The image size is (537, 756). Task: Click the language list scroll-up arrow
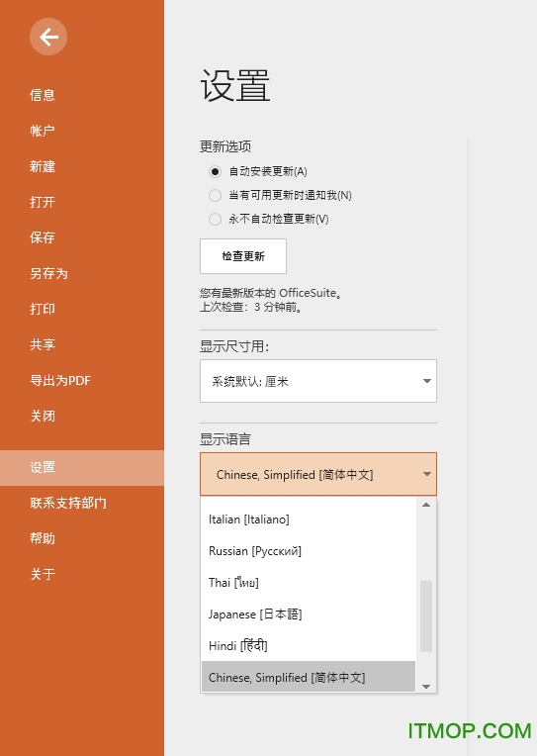click(x=426, y=505)
